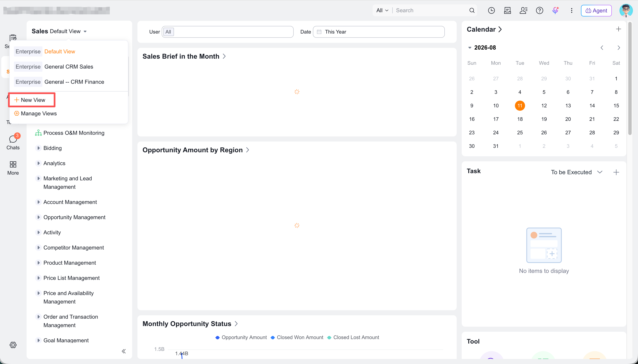The width and height of the screenshot is (638, 364).
Task: Click the User filter input field
Action: (228, 32)
